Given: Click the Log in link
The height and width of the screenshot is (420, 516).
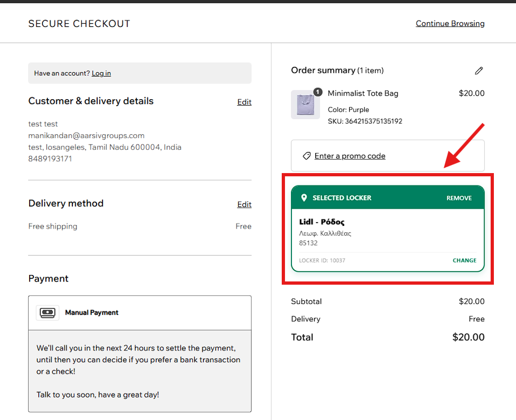Looking at the screenshot, I should (x=101, y=73).
